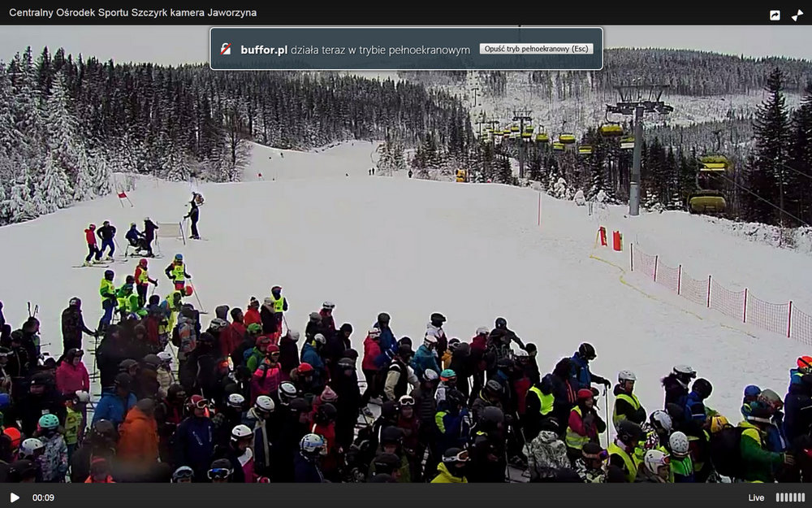Open the share video icon
812x508 pixels.
[775, 15]
